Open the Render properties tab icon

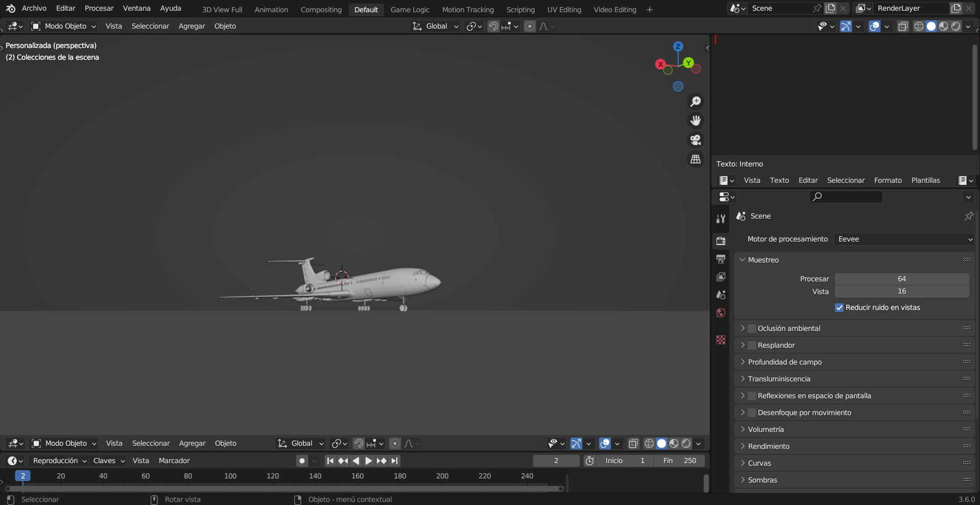(x=721, y=241)
